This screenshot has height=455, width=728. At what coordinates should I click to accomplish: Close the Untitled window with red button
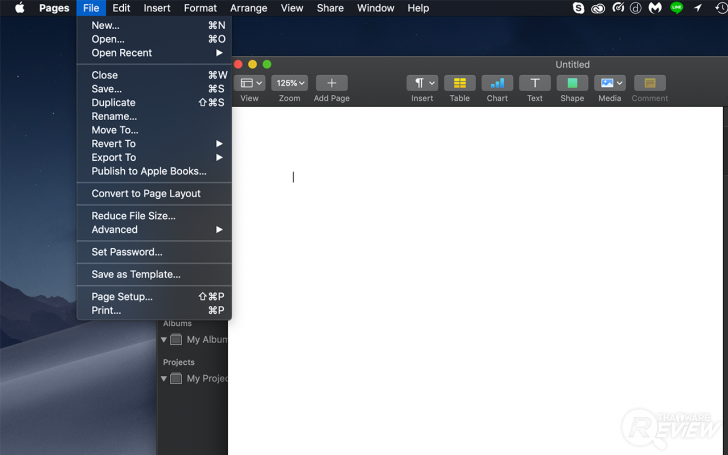238,64
